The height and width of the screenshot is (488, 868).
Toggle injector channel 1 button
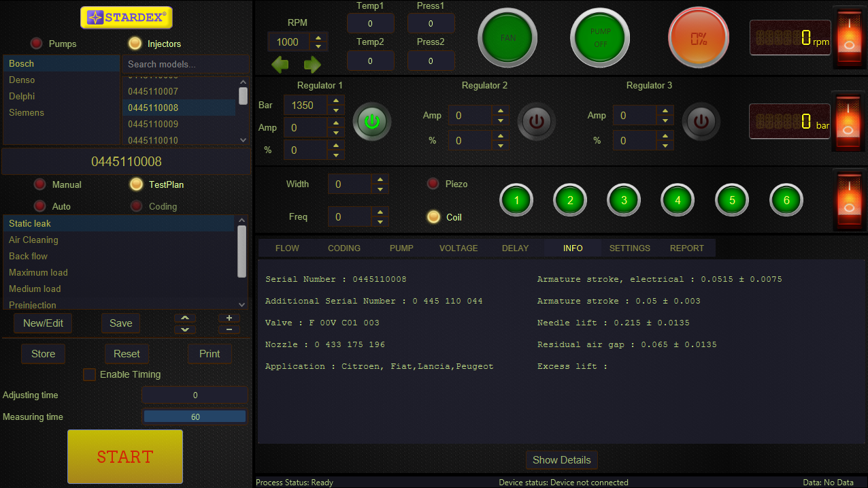click(517, 200)
